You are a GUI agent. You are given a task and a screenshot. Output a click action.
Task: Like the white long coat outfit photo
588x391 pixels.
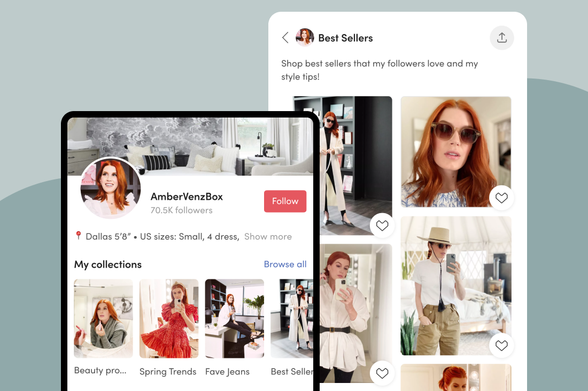[382, 225]
